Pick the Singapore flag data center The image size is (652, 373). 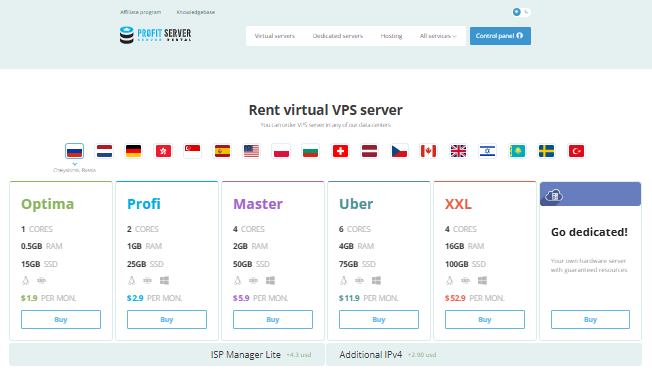193,151
